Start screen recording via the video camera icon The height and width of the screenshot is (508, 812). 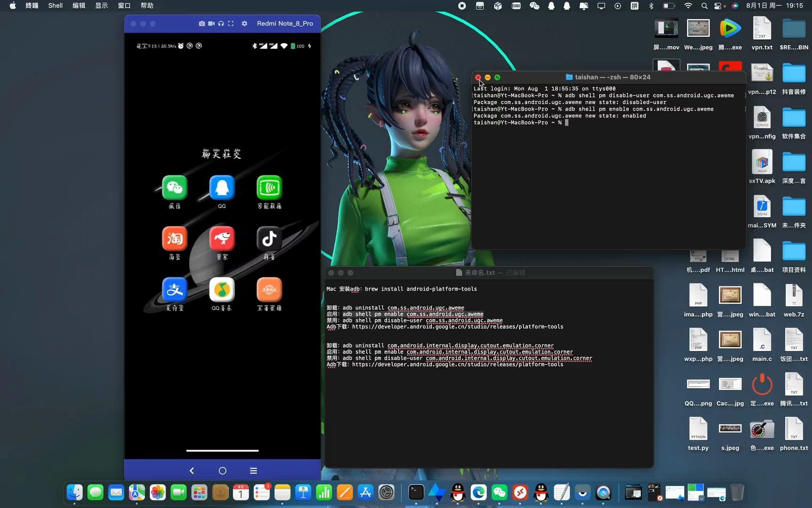pyautogui.click(x=211, y=24)
